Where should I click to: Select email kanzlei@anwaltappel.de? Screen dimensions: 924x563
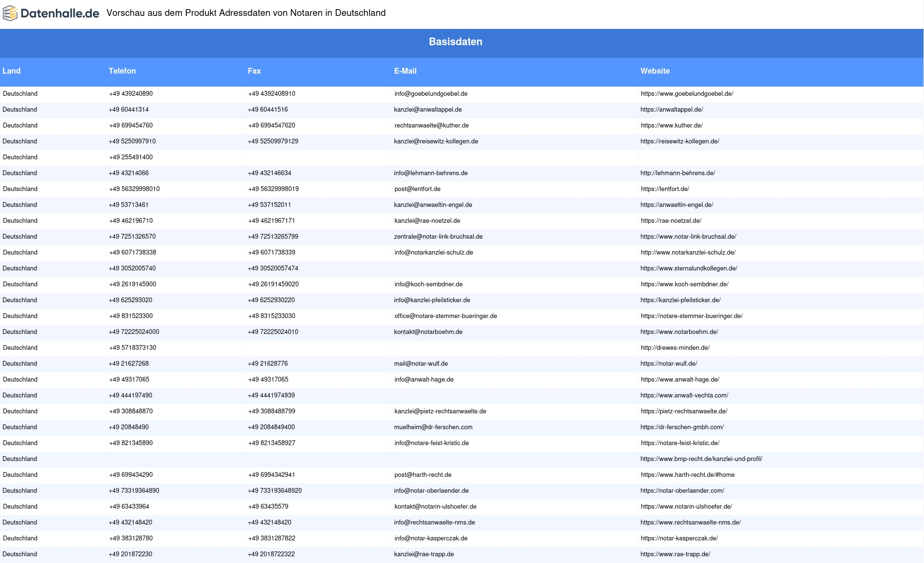pyautogui.click(x=428, y=110)
